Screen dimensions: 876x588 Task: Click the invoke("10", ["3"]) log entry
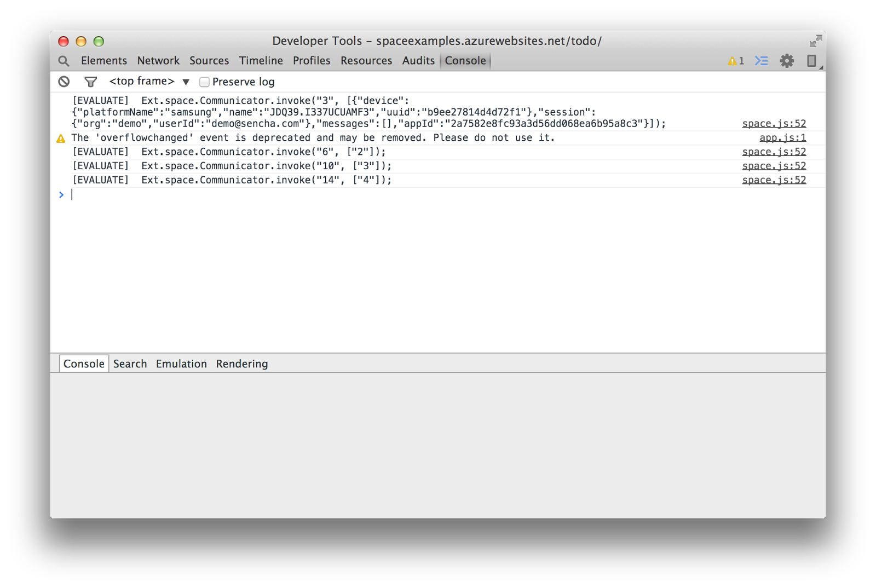pos(232,166)
